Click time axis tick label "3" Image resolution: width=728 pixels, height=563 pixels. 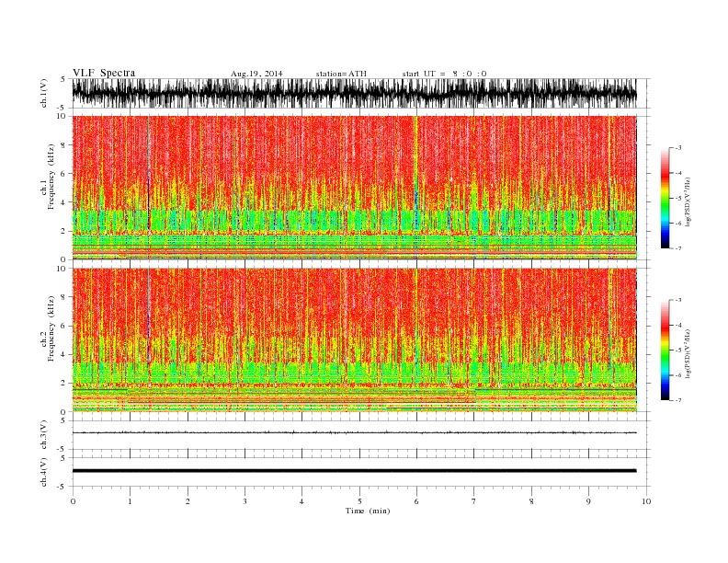[245, 501]
